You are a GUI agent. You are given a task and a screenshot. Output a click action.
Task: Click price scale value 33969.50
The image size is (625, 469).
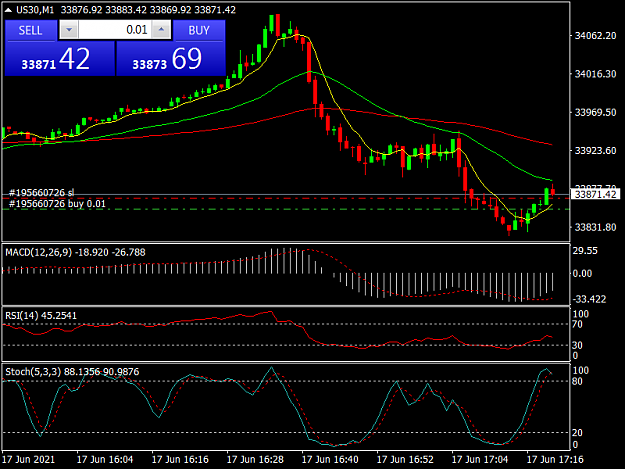595,112
